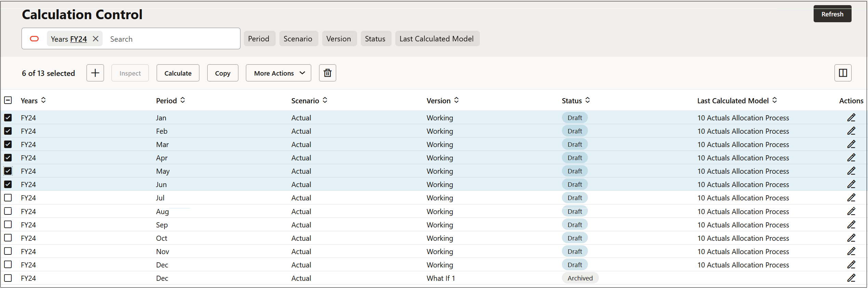Screen dimensions: 868x289
Task: Choose the Version filter chip
Action: point(339,39)
